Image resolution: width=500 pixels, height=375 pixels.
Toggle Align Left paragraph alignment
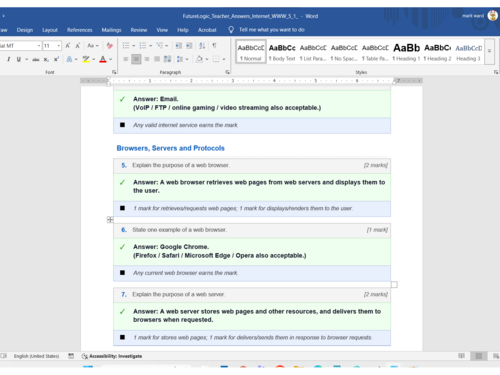126,59
